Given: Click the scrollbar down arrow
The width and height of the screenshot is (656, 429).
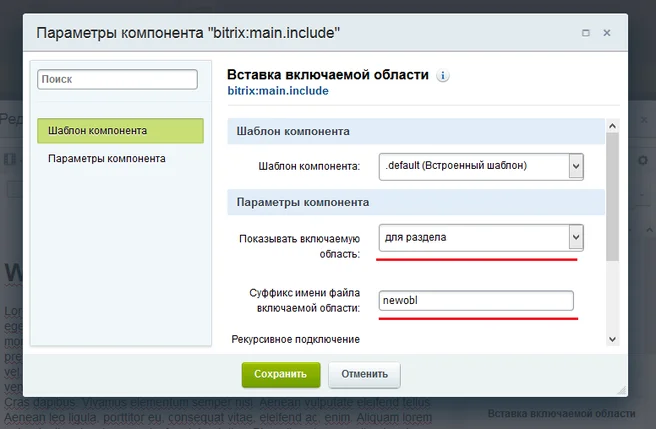Looking at the screenshot, I should [x=613, y=339].
